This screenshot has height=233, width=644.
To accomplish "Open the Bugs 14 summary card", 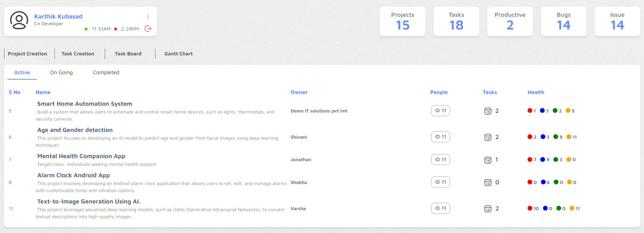I will click(564, 21).
